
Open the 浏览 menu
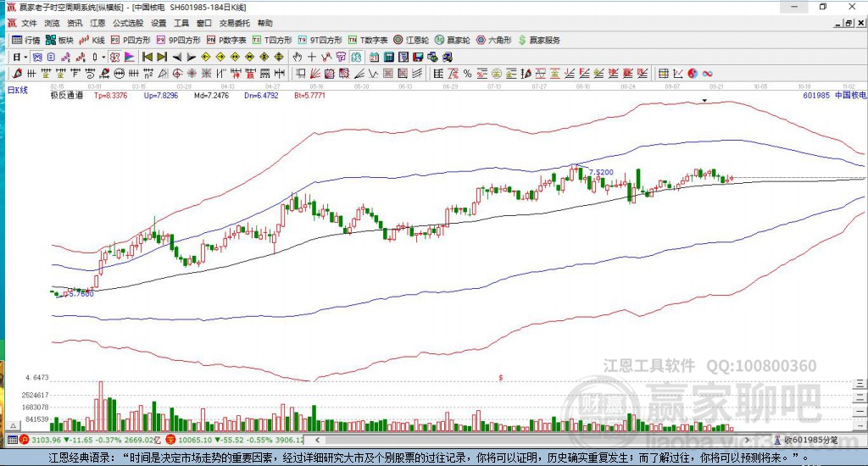pyautogui.click(x=52, y=23)
